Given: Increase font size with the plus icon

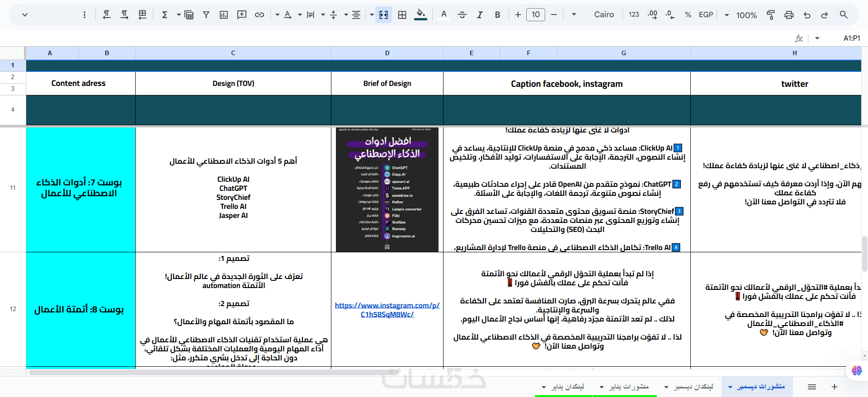Looking at the screenshot, I should tap(518, 15).
